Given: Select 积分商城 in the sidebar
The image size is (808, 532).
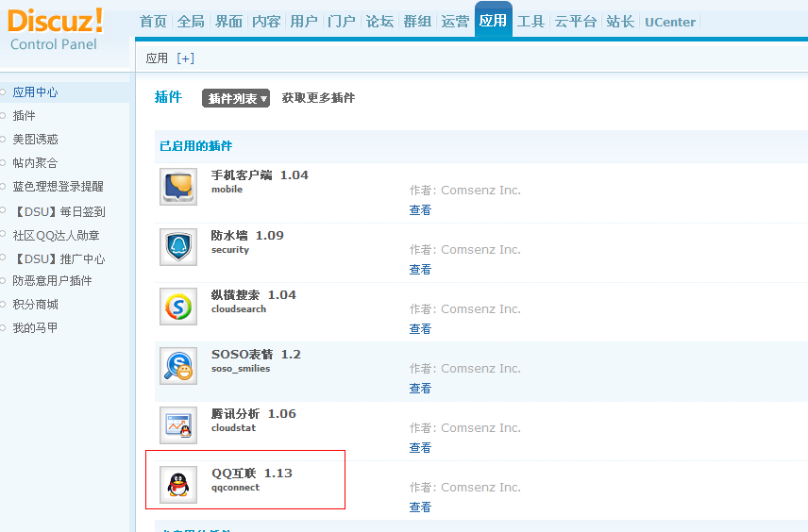Looking at the screenshot, I should tap(36, 305).
